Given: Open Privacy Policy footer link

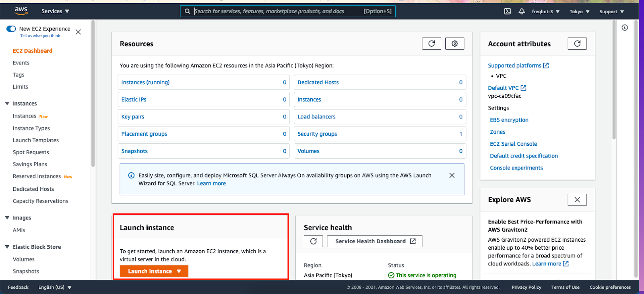Looking at the screenshot, I should pyautogui.click(x=526, y=287).
